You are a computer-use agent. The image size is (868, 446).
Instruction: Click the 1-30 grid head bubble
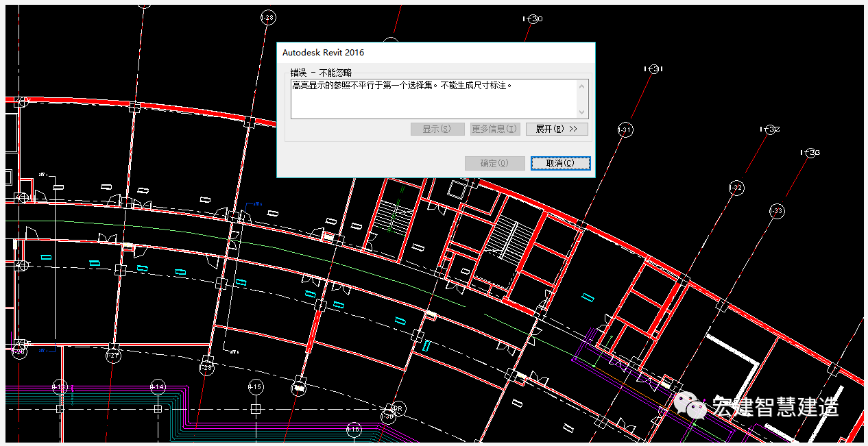[x=533, y=18]
